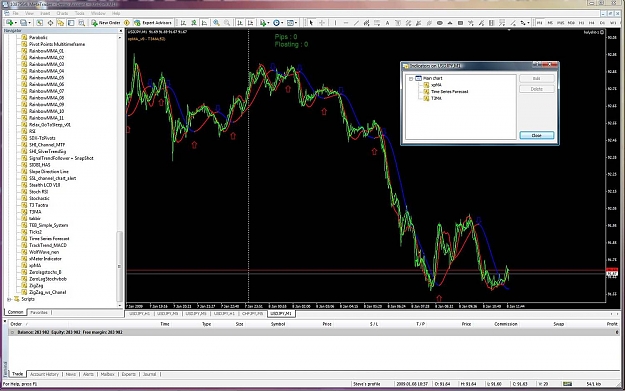Switch chart to line chart icon
This screenshot has height=391, width=625.
[204, 23]
